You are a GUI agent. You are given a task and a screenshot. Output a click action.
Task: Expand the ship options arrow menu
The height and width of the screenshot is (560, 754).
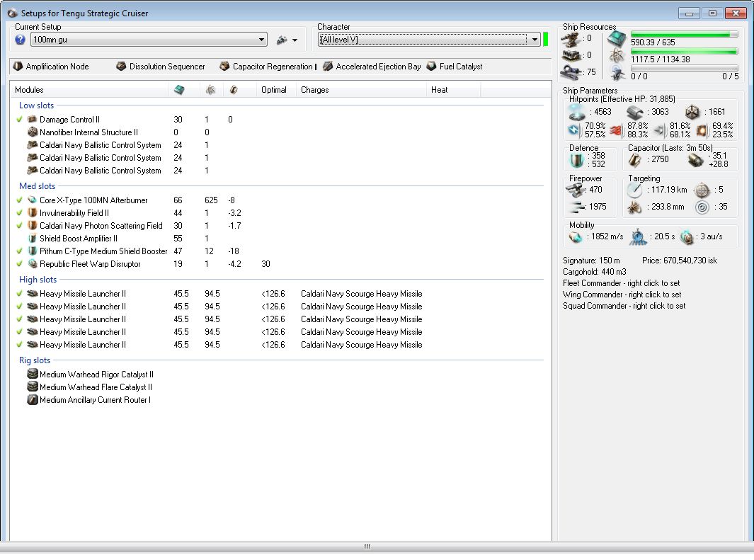[295, 40]
